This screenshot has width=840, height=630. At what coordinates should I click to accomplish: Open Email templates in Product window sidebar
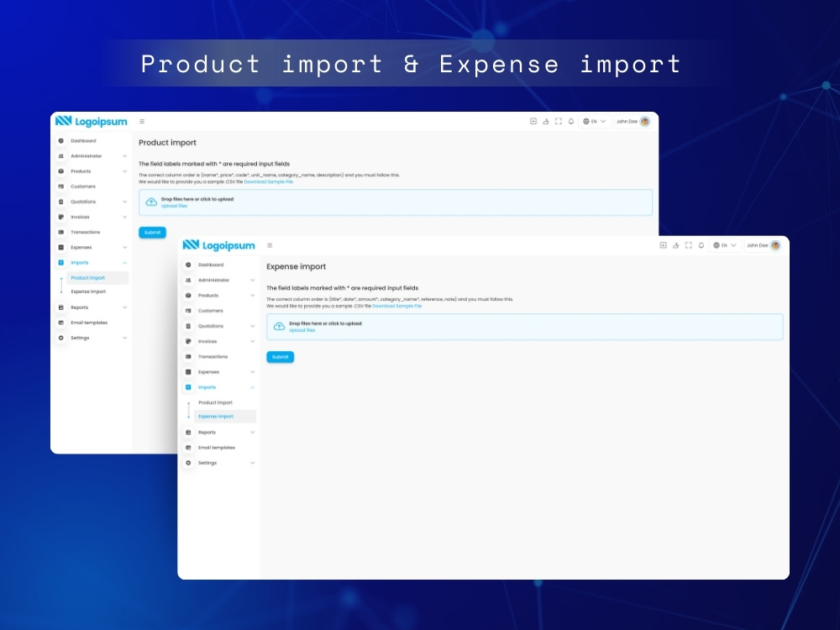89,323
